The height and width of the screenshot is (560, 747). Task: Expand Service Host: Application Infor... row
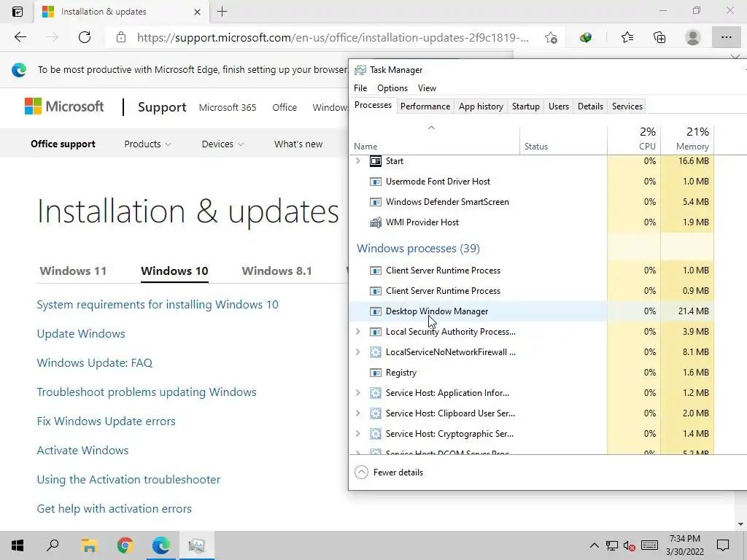point(358,393)
